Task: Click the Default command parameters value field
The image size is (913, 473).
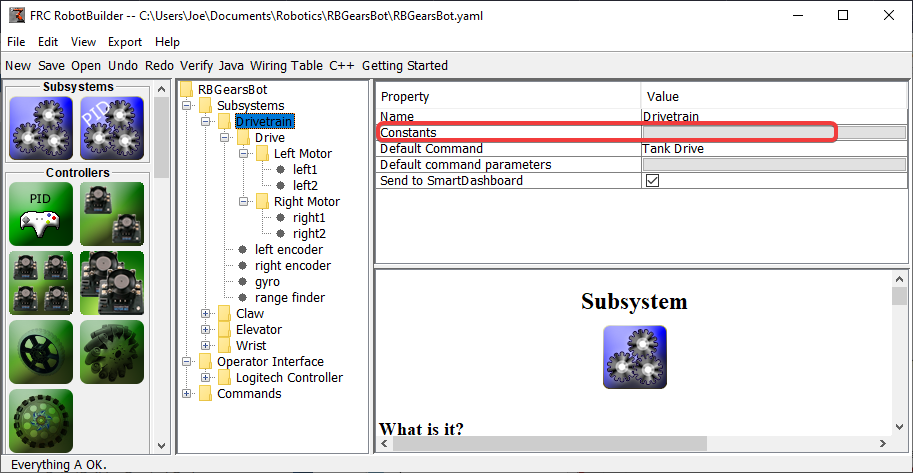Action: click(x=774, y=165)
